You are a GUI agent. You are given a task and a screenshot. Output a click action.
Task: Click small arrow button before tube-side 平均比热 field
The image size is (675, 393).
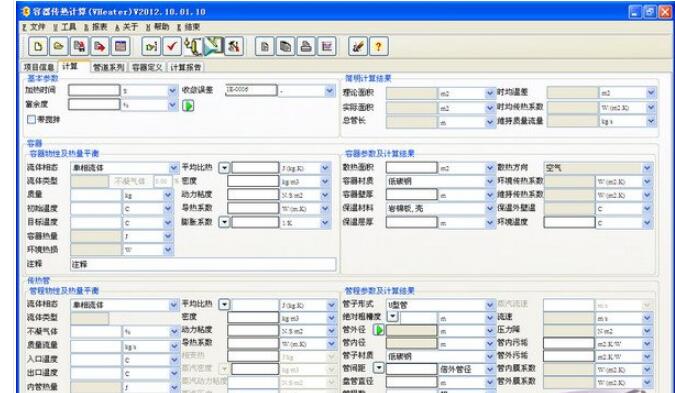coord(224,305)
